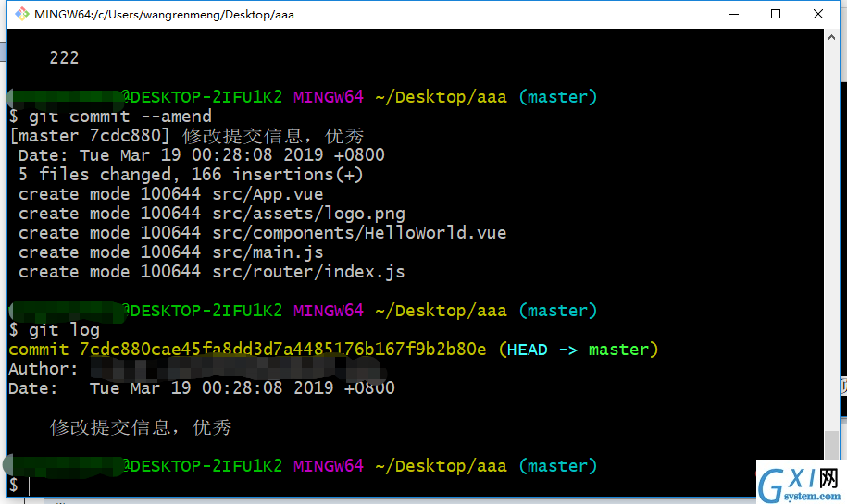
Task: Minimize the MINGW64 terminal window
Action: point(733,14)
